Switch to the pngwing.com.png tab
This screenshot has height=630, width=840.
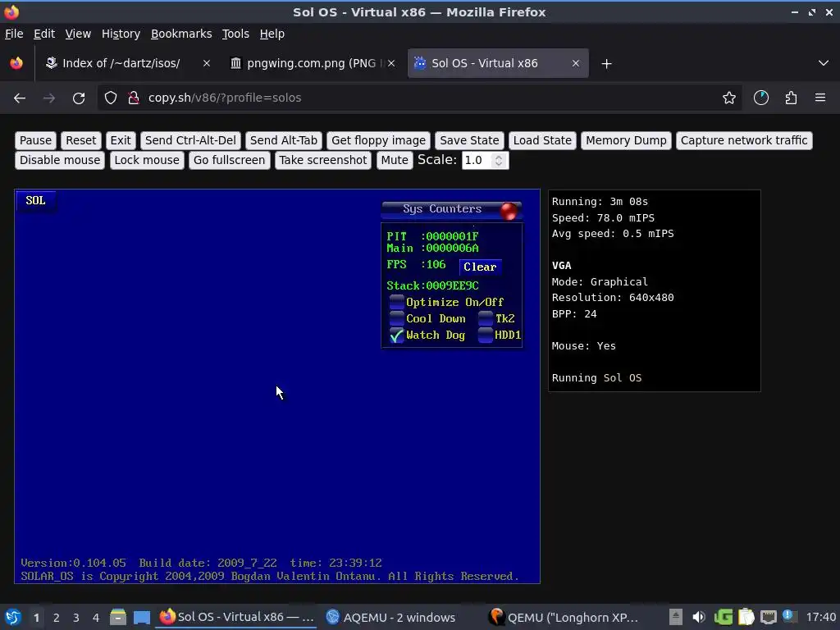pyautogui.click(x=313, y=63)
